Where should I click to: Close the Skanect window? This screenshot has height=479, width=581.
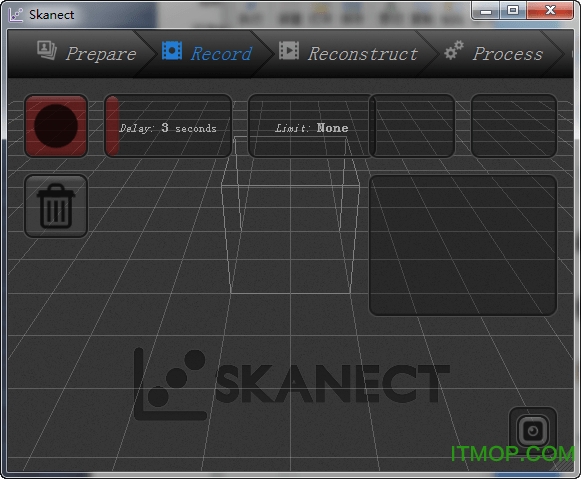(550, 11)
